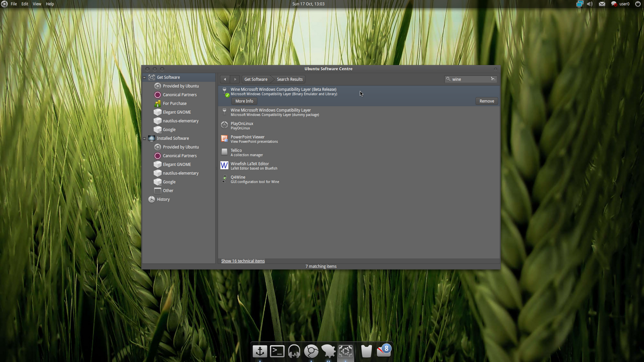The height and width of the screenshot is (362, 644).
Task: Click the Winefish LaTeX Editor W icon
Action: (x=225, y=165)
